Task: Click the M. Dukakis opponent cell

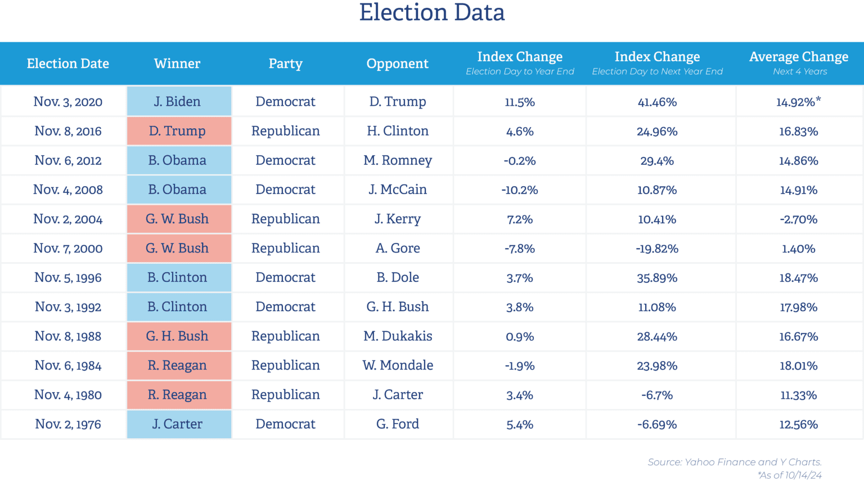Action: pyautogui.click(x=398, y=336)
